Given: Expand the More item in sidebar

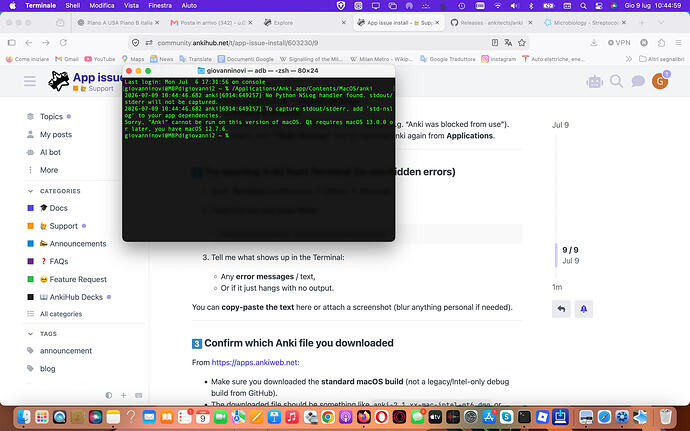Looking at the screenshot, I should tap(49, 170).
